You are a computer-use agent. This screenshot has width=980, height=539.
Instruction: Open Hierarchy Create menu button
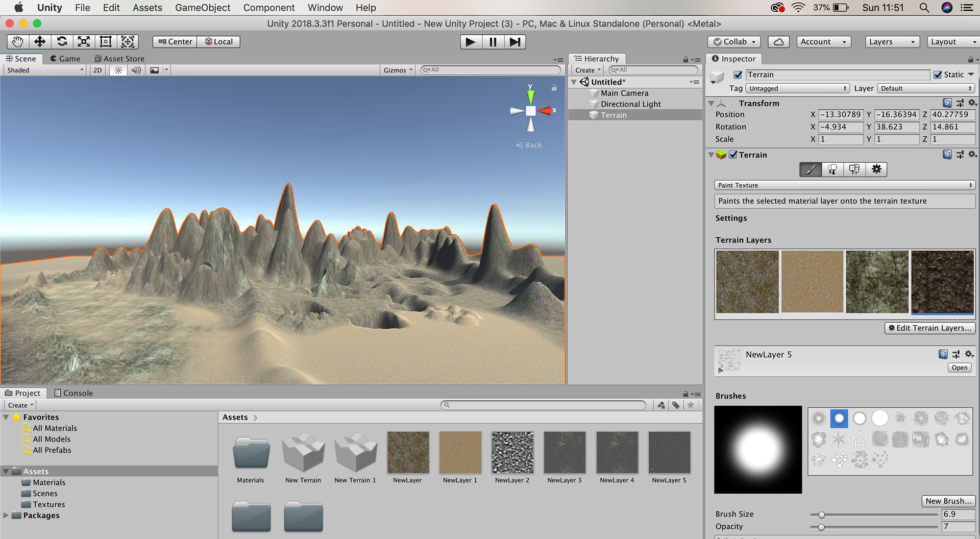click(x=587, y=70)
